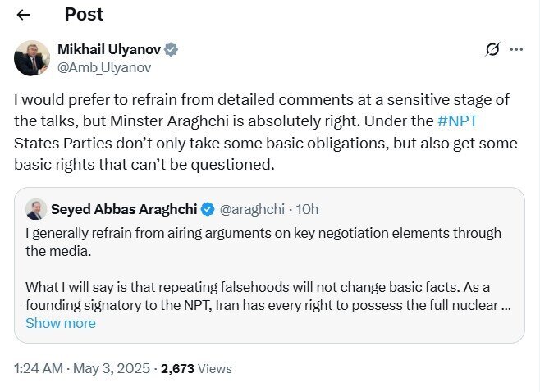The width and height of the screenshot is (540, 392).
Task: Open the three-dot more options menu
Action: (x=516, y=49)
